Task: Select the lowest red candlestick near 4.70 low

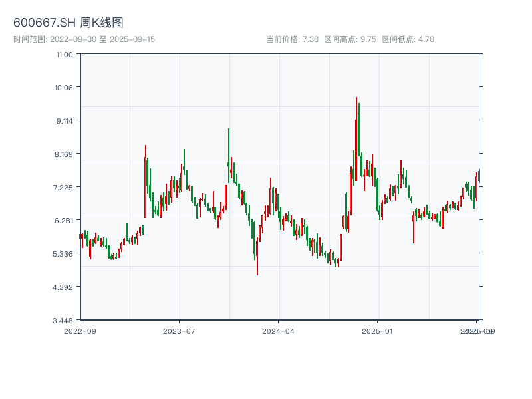Action: [x=257, y=256]
